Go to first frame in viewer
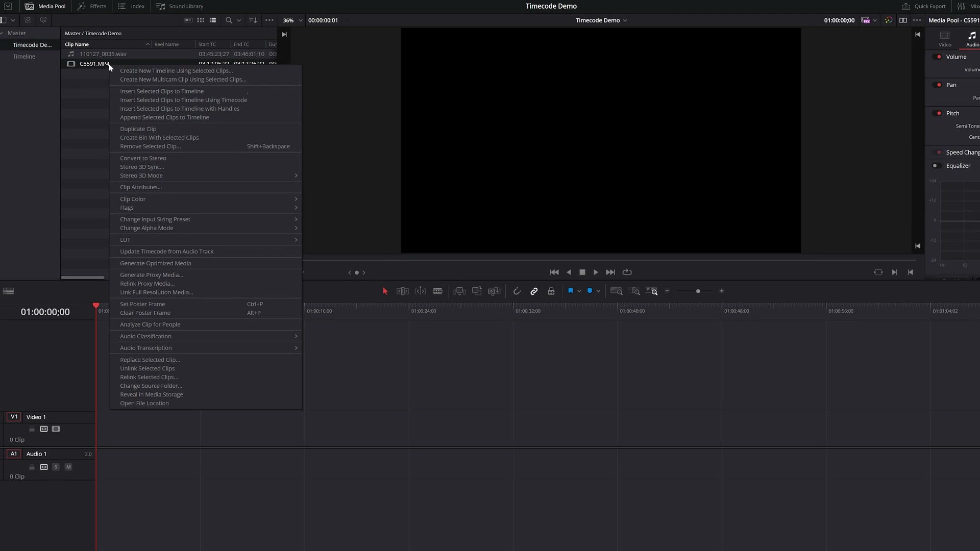This screenshot has width=980, height=551. pyautogui.click(x=554, y=272)
